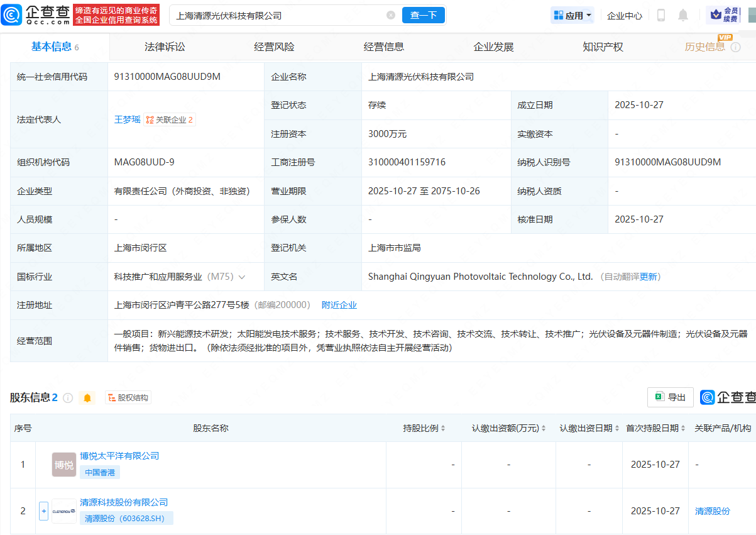Click the 清源股份 (603628.SH) stock tag
This screenshot has height=535, width=756.
coord(127,517)
